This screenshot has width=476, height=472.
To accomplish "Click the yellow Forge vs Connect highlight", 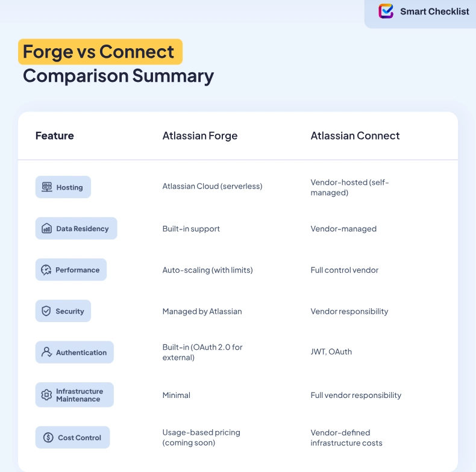I will [99, 52].
